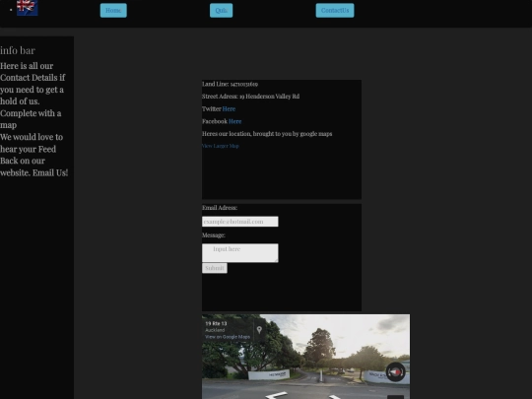Click the info bar heading

coord(18,50)
